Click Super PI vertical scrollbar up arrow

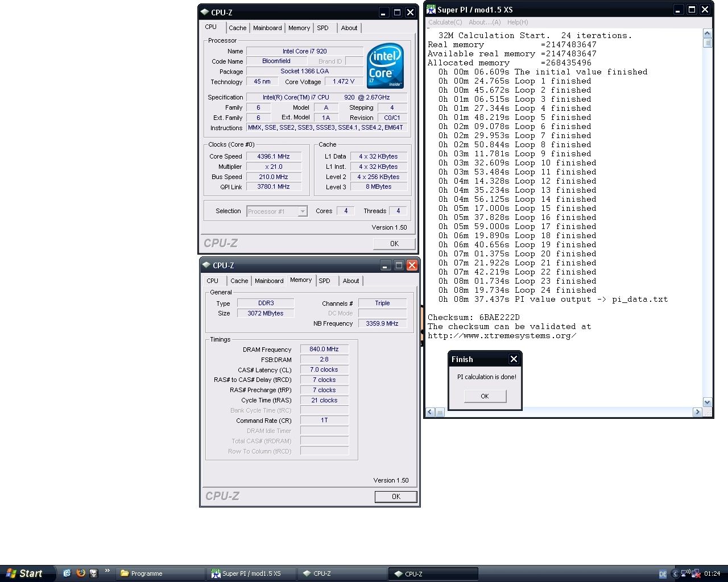tap(708, 34)
